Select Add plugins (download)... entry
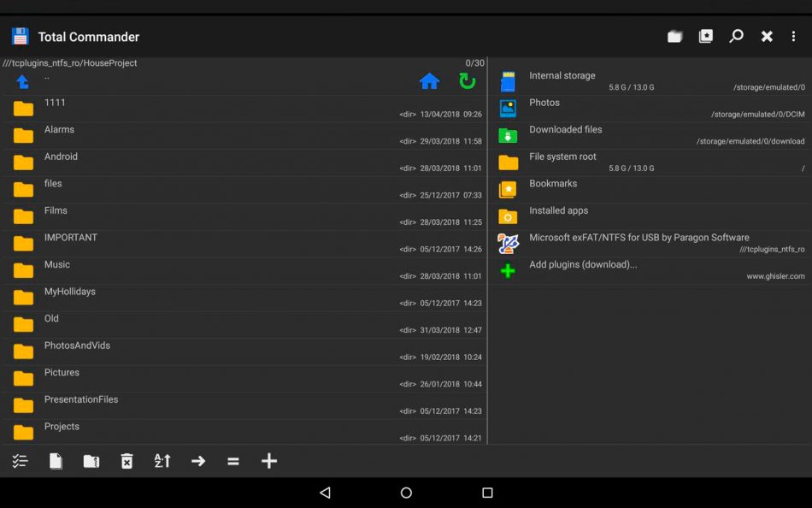 [650, 270]
